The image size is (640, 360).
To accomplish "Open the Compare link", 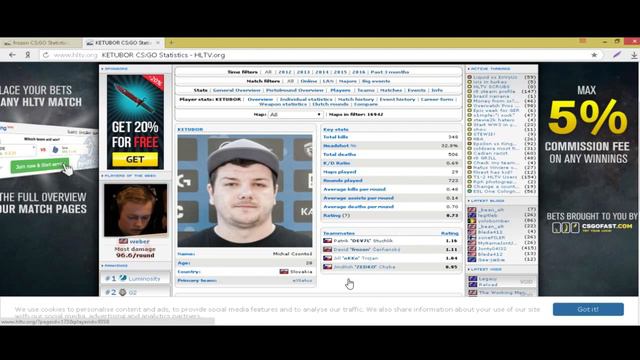I will tap(365, 104).
